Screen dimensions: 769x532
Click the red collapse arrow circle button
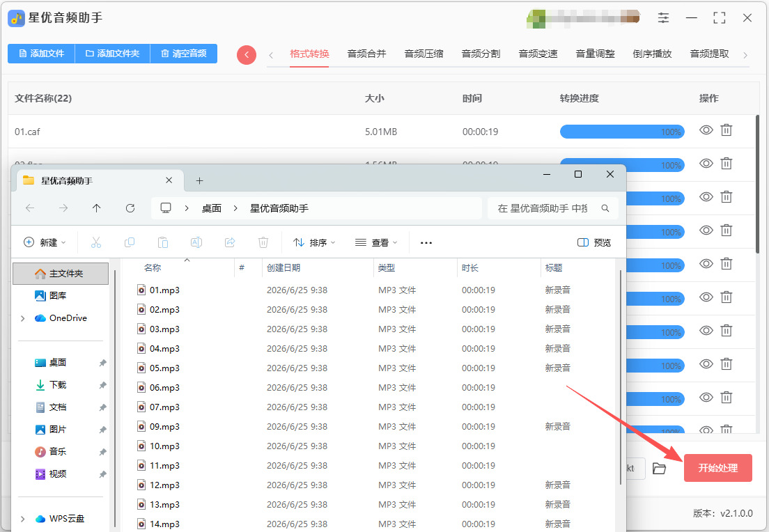click(246, 54)
